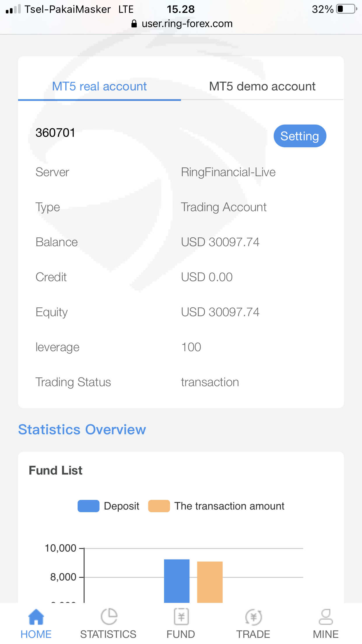This screenshot has width=362, height=644.
Task: Tap the Fund yen document icon
Action: [181, 617]
